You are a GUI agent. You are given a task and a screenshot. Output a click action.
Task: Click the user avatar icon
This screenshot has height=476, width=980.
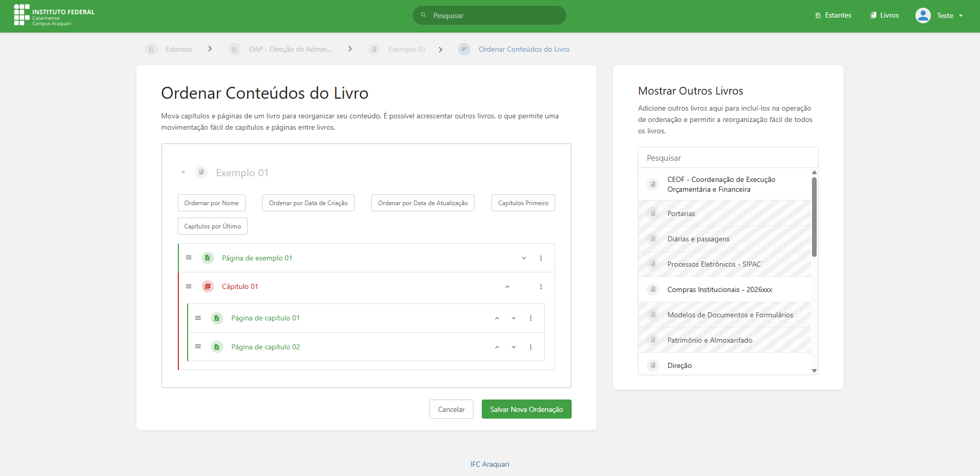click(x=923, y=16)
